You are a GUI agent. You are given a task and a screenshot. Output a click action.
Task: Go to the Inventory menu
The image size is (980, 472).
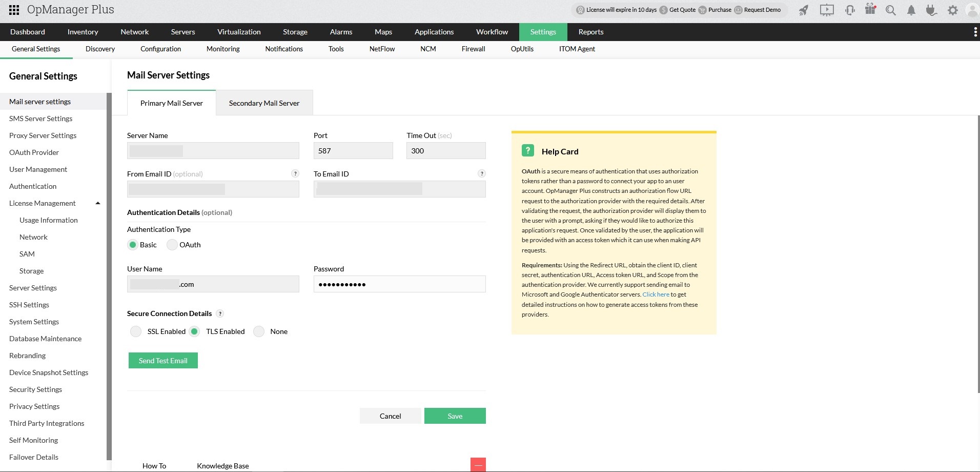(83, 32)
